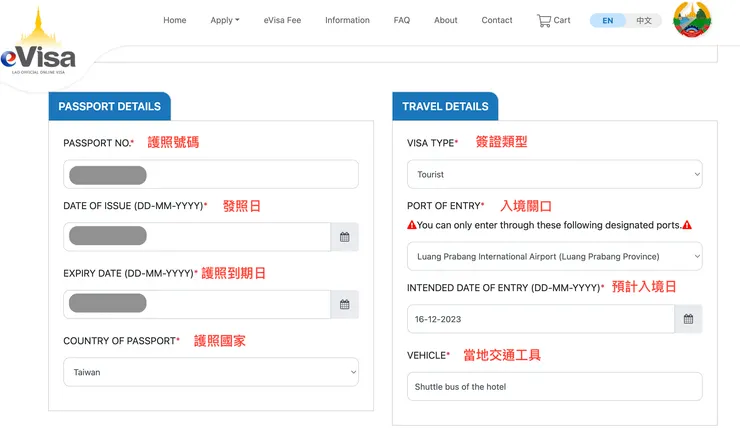Click the COUNTRY OF PASSPORT label
740x433 pixels.
119,341
